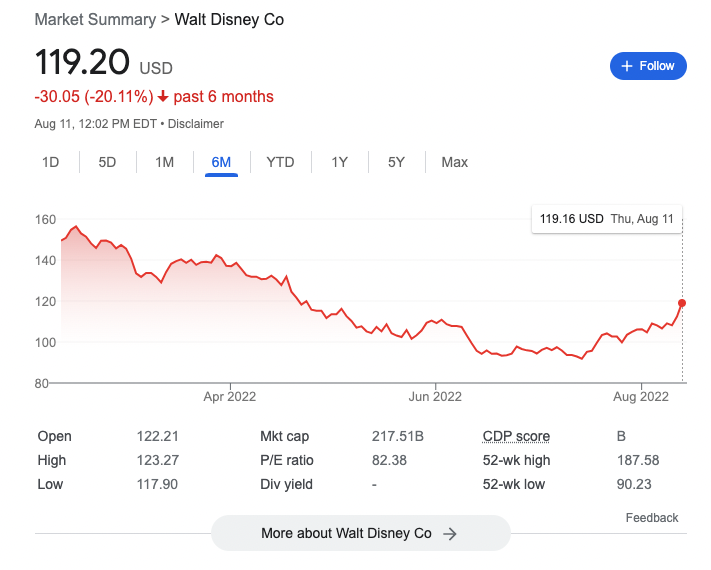Open the YTD chart view
Screen dimensions: 711x570
point(280,162)
